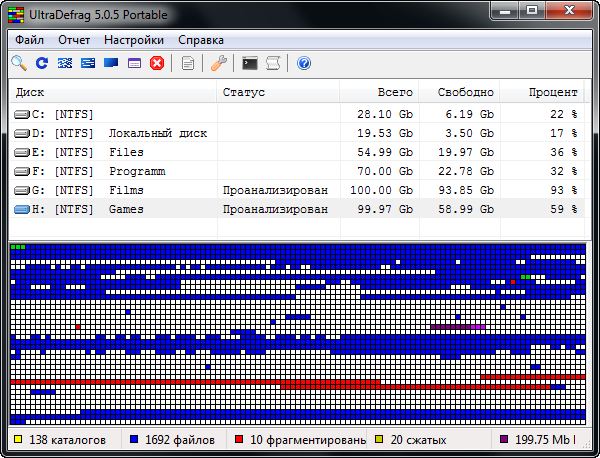Open help with the question mark icon
Viewport: 600px width, 458px height.
coord(304,63)
